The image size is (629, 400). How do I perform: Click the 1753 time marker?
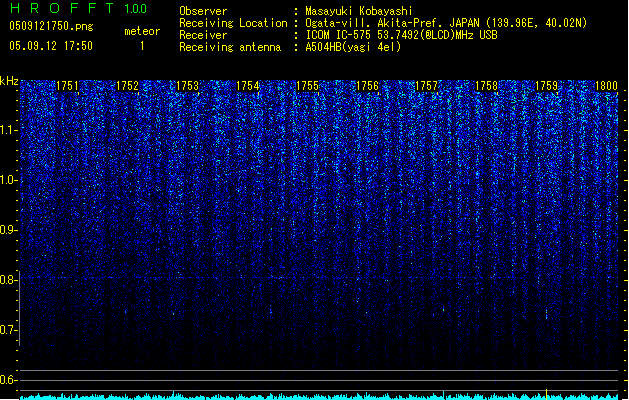[187, 86]
